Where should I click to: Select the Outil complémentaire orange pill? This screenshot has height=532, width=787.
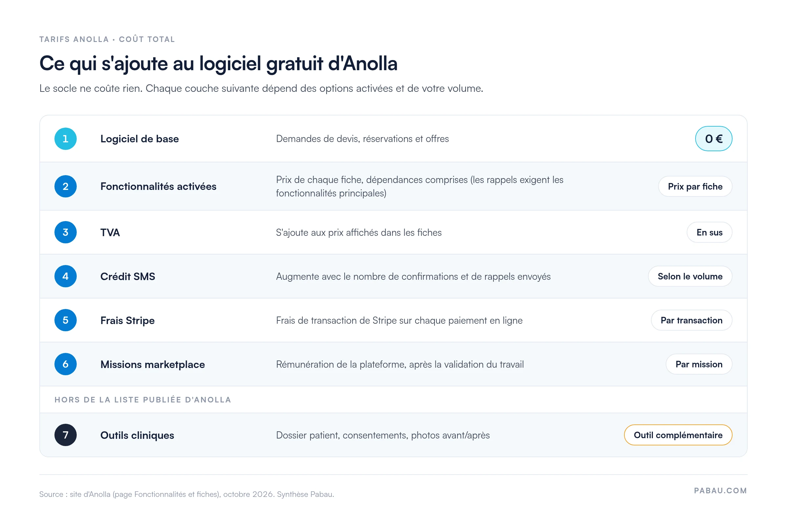(678, 435)
